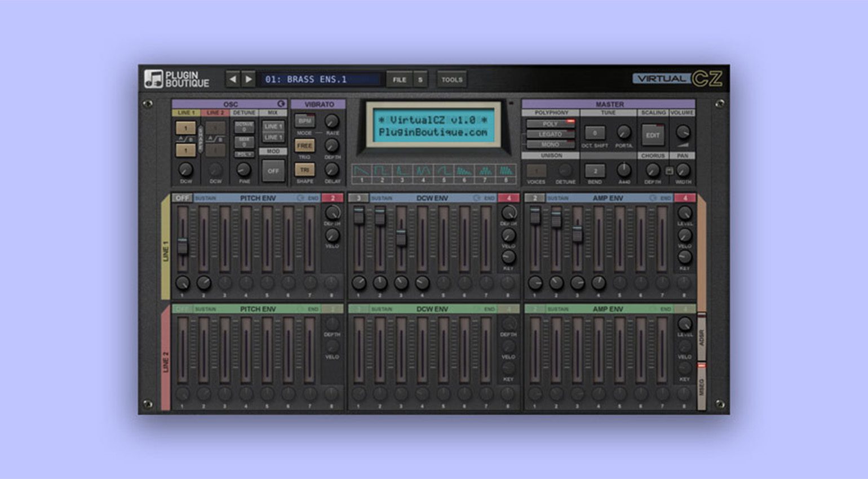Viewport: 868px width, 479px height.
Task: Click Line 1 PITCH ENV end point 2
Action: tap(333, 198)
